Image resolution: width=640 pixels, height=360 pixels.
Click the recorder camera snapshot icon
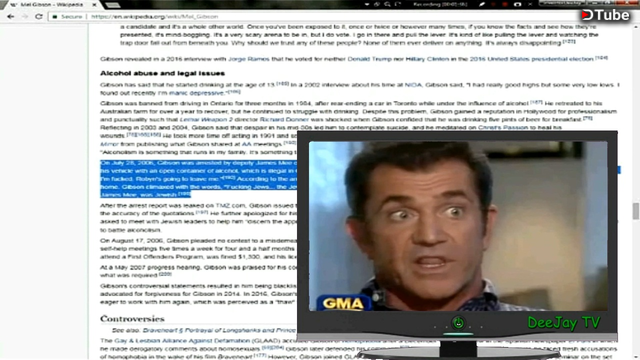pos(518,4)
